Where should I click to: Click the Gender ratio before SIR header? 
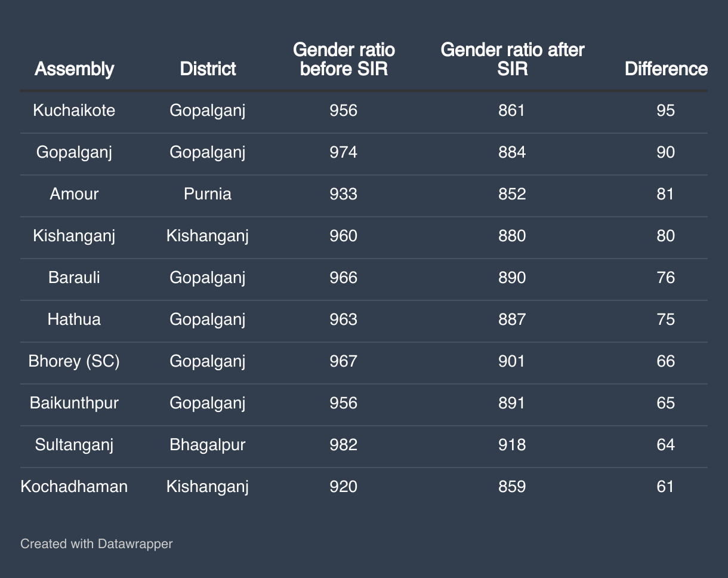point(344,59)
